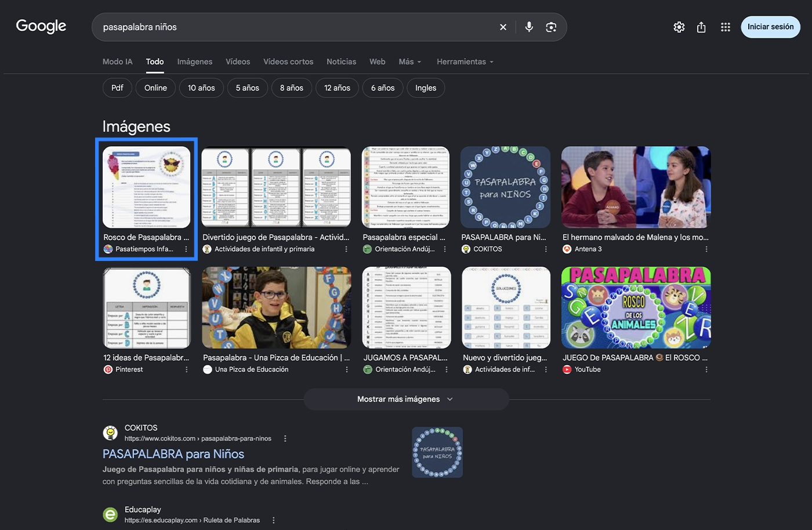This screenshot has height=530, width=812.
Task: Expand the Más dropdown menu
Action: coord(410,61)
